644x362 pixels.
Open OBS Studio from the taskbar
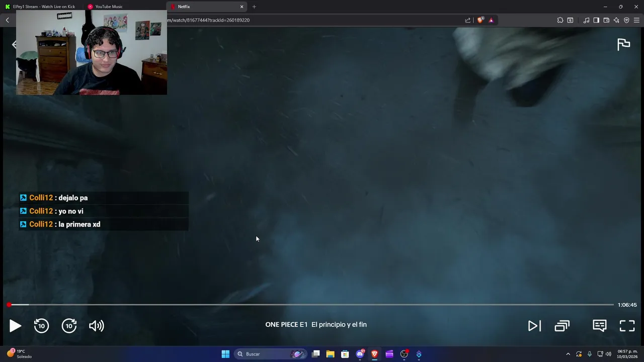point(404,354)
